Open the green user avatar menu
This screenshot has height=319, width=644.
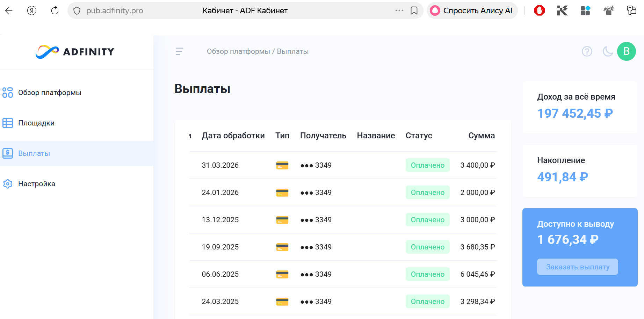[626, 51]
